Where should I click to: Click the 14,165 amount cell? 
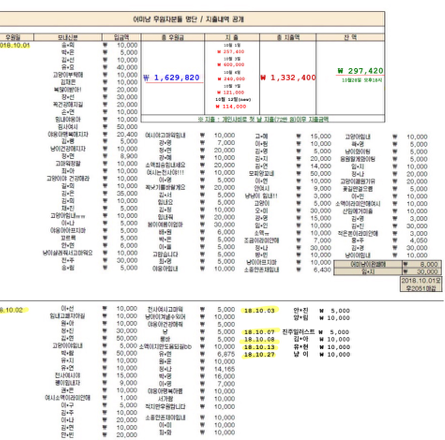(x=225, y=369)
